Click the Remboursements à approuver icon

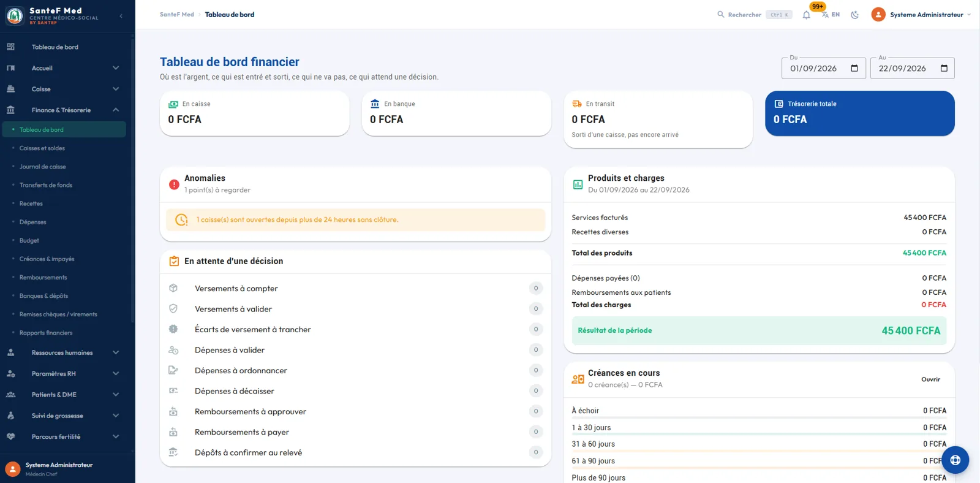173,411
